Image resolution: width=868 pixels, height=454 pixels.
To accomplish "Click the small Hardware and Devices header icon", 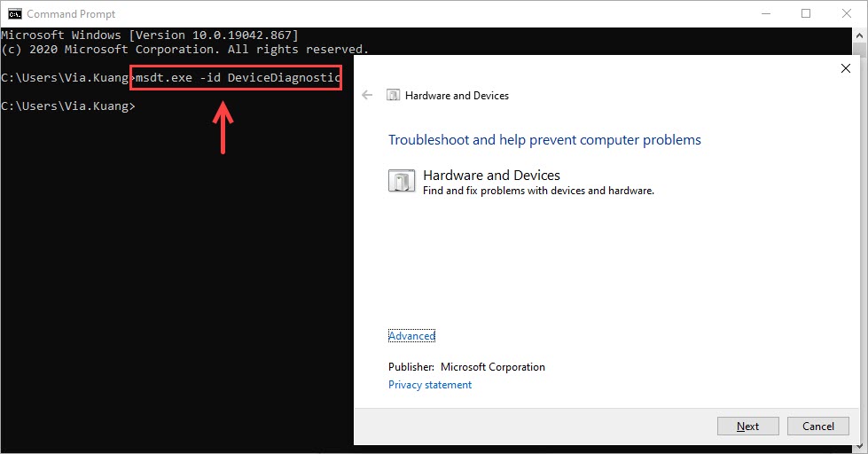I will [x=393, y=96].
